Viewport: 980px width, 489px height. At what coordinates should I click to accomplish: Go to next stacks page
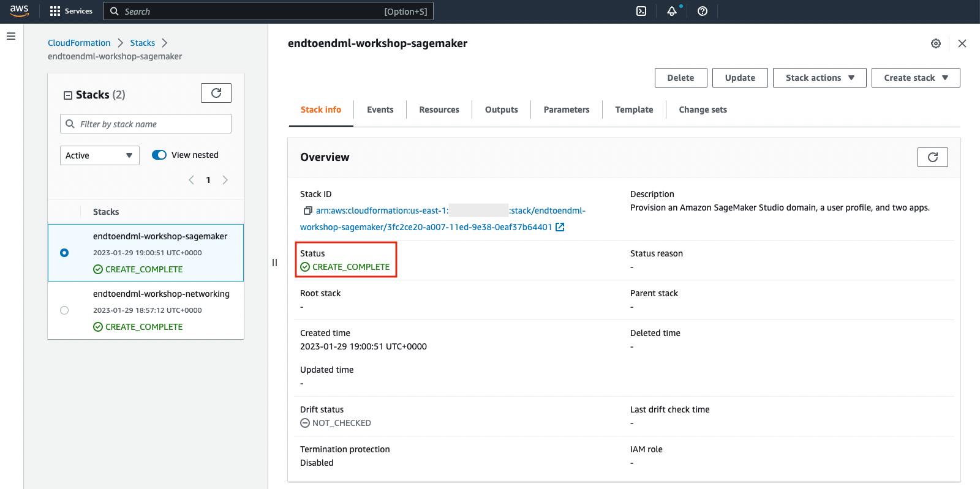pos(225,180)
